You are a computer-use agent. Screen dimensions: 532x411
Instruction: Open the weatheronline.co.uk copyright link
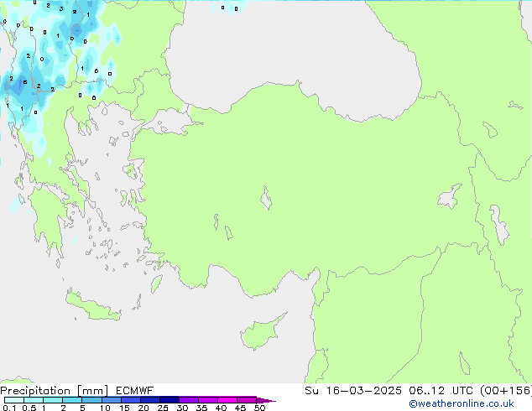(x=462, y=403)
